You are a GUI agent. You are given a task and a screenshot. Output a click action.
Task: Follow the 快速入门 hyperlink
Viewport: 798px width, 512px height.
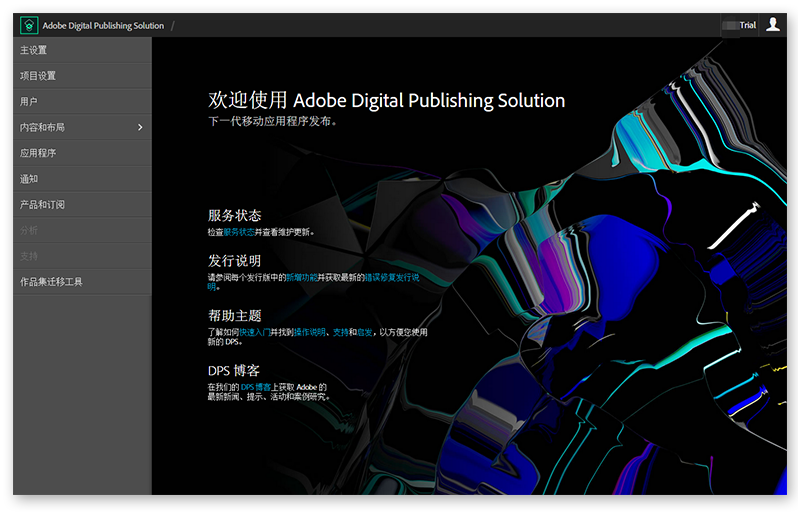254,332
